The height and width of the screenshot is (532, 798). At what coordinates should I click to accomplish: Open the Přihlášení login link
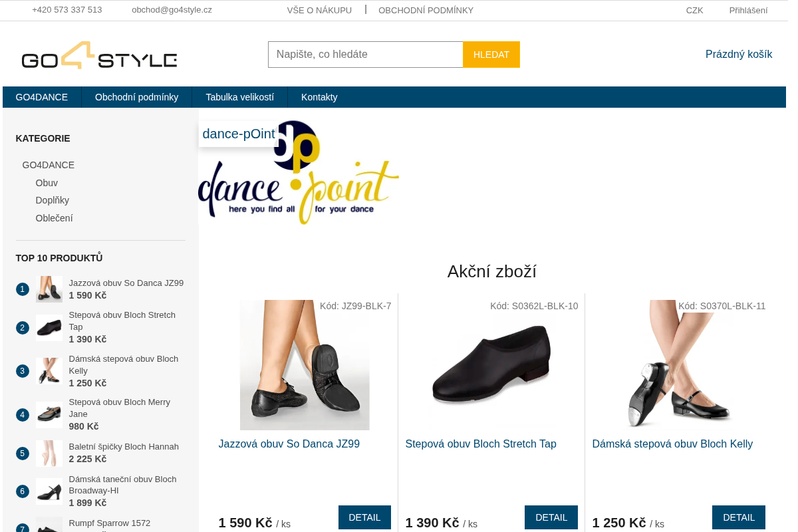pyautogui.click(x=748, y=10)
